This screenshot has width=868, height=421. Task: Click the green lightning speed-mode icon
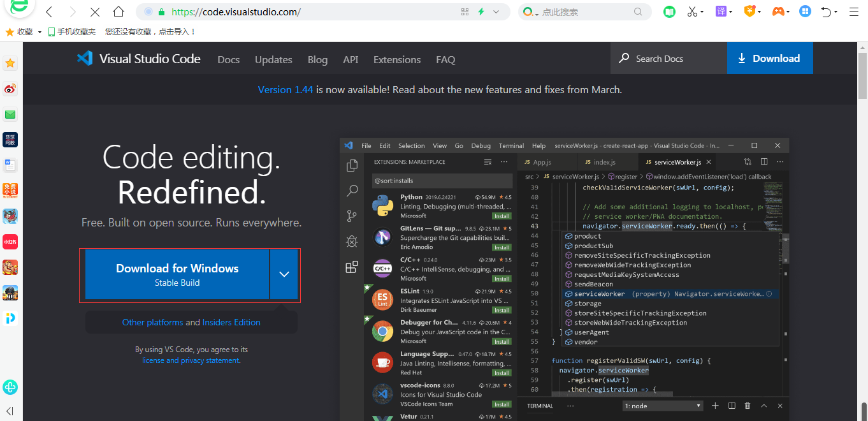tap(481, 11)
